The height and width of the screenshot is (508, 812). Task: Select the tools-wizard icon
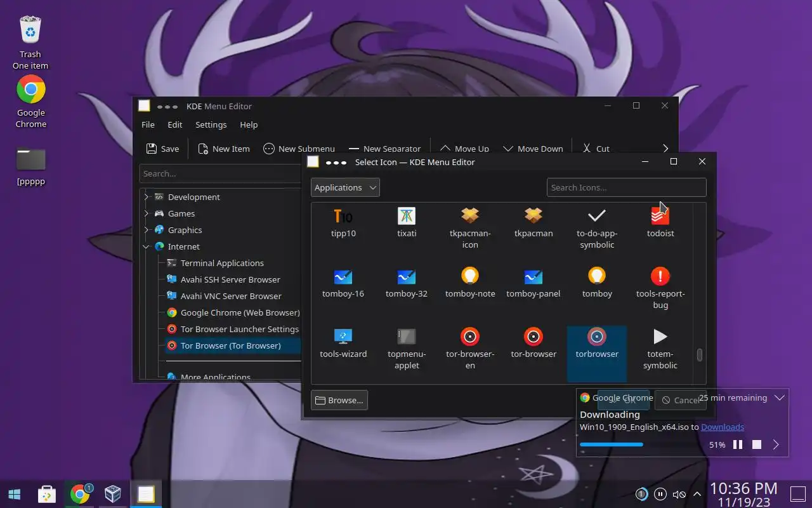[x=343, y=337]
